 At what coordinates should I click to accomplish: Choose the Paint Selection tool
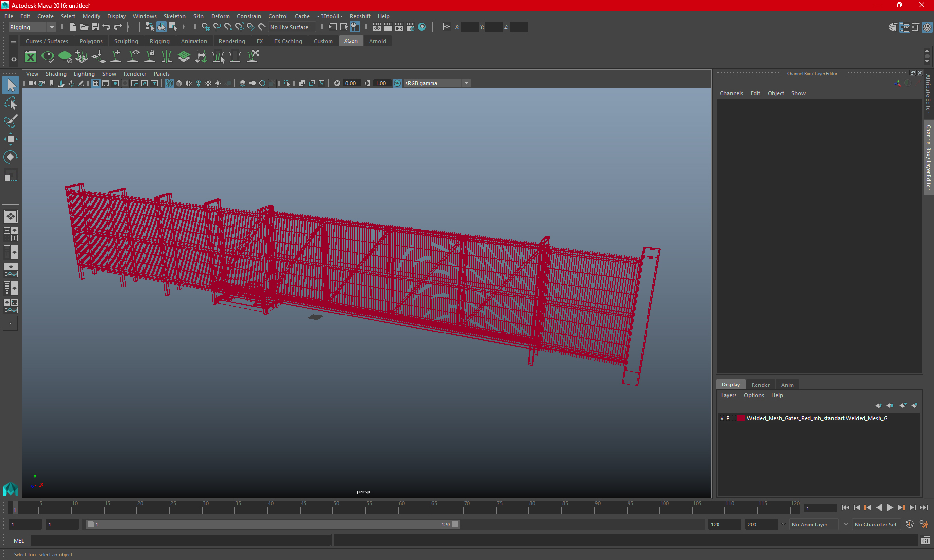[11, 121]
